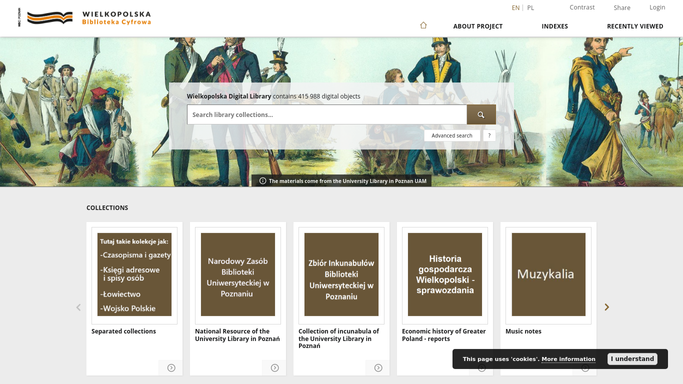Switch language to EN
The height and width of the screenshot is (384, 683).
click(x=515, y=8)
